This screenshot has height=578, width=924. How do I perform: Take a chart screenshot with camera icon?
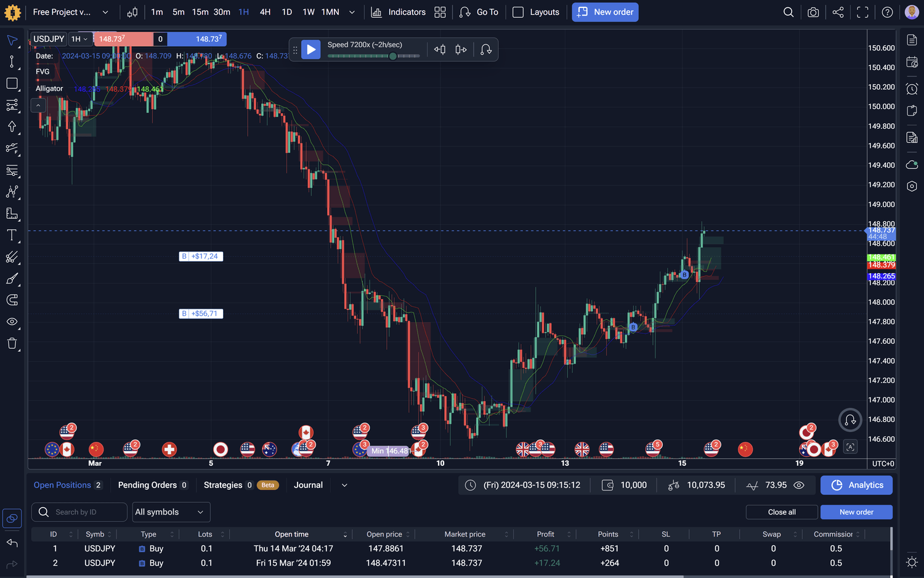click(813, 12)
